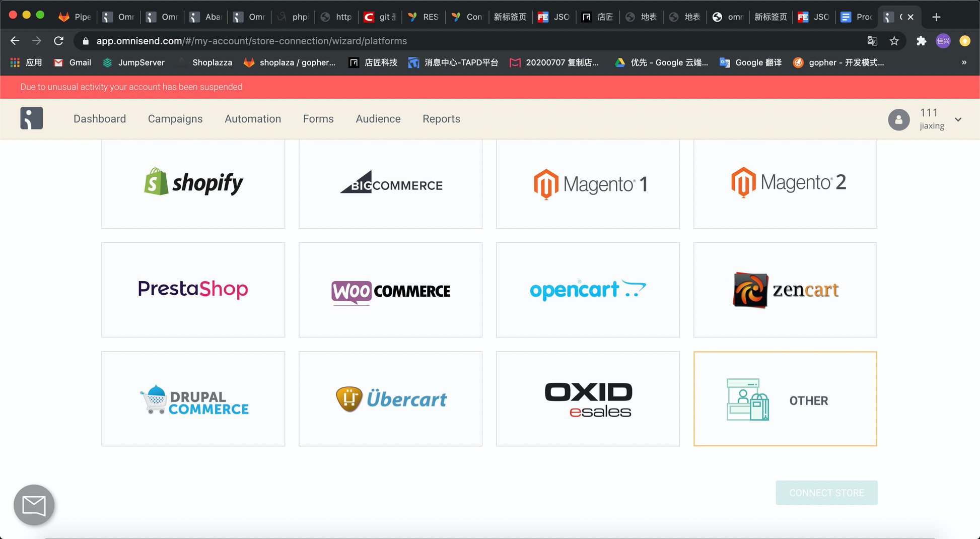Bookmark this page with star icon
This screenshot has height=539, width=980.
(x=894, y=41)
